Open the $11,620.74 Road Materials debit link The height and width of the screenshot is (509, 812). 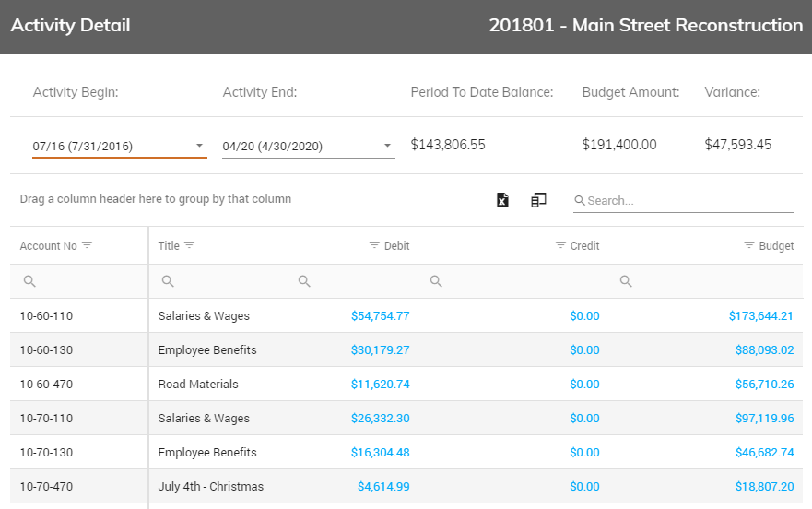(380, 385)
